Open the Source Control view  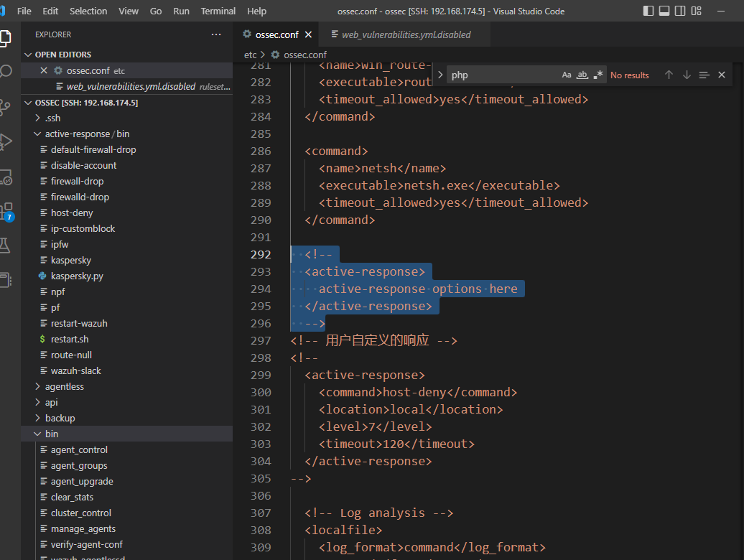click(5, 107)
